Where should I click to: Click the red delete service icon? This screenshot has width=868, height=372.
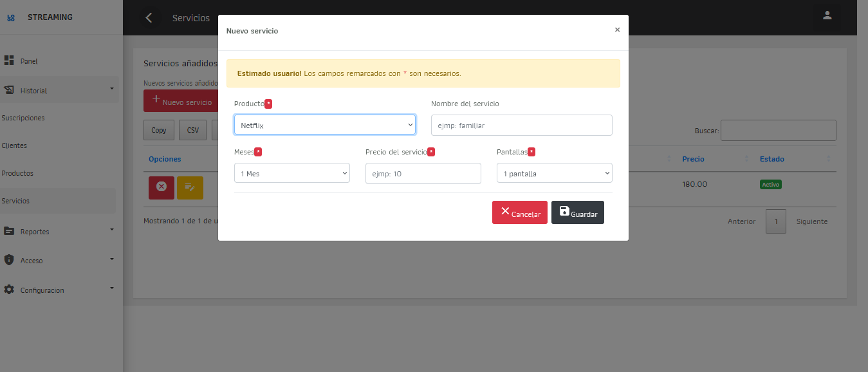pyautogui.click(x=161, y=187)
